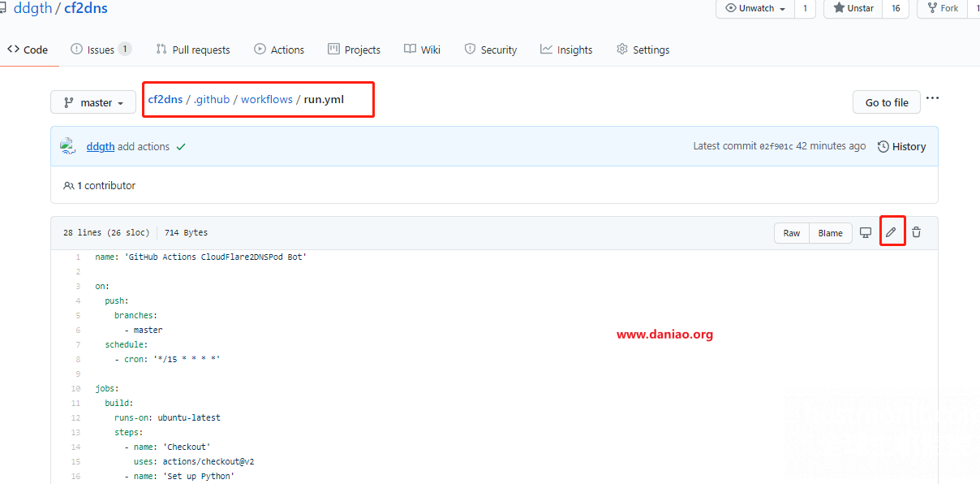
Task: Click the "- cron: '*/15 * * * *'" line
Action: (x=167, y=360)
